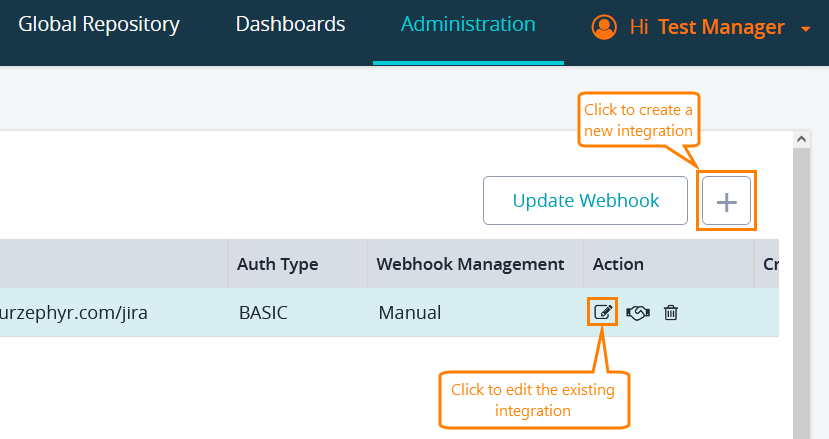
Task: Click the Webhook Management column header
Action: tap(470, 264)
